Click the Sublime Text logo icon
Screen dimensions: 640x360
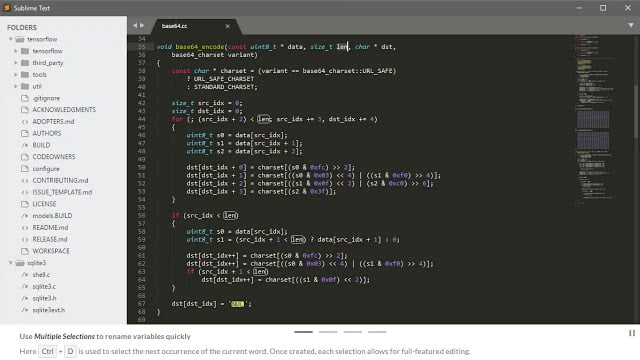7,8
